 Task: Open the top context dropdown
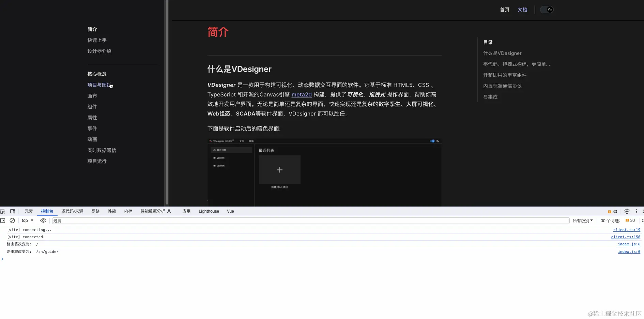[27, 221]
